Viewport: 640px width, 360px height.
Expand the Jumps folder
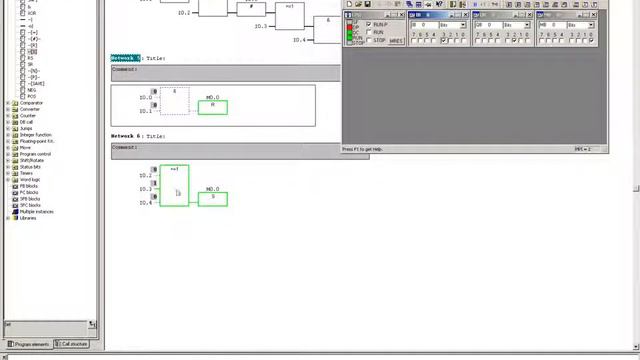point(8,129)
